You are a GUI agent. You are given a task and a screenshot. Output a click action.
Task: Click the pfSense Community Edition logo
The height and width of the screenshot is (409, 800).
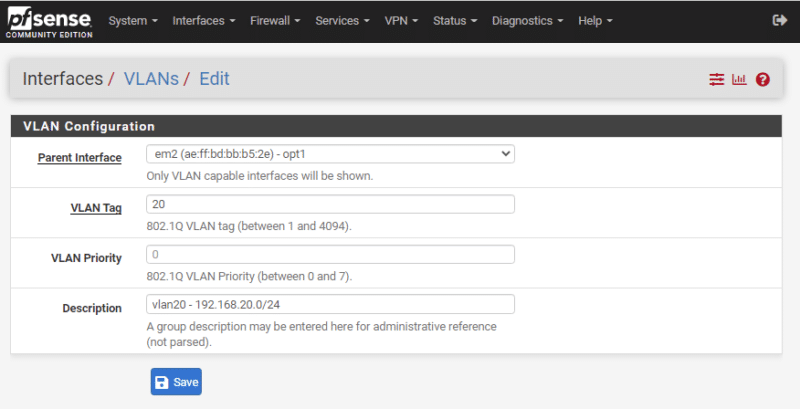pos(47,21)
